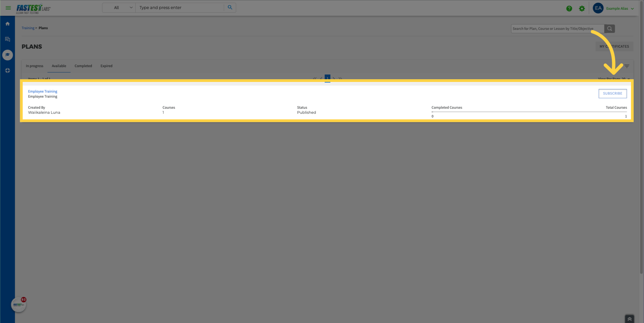The image size is (644, 323).
Task: Click the scroll-to-top double chevron
Action: pyautogui.click(x=630, y=319)
